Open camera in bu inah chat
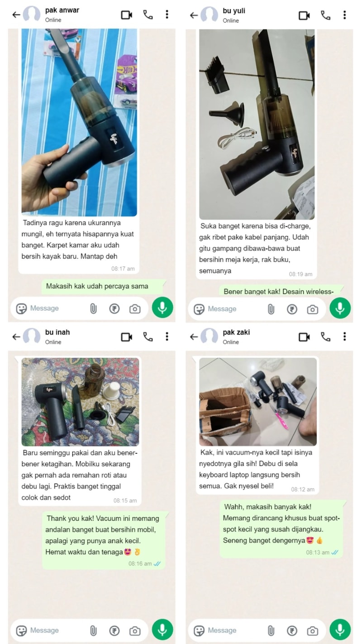Image resolution: width=362 pixels, height=644 pixels. pyautogui.click(x=135, y=630)
